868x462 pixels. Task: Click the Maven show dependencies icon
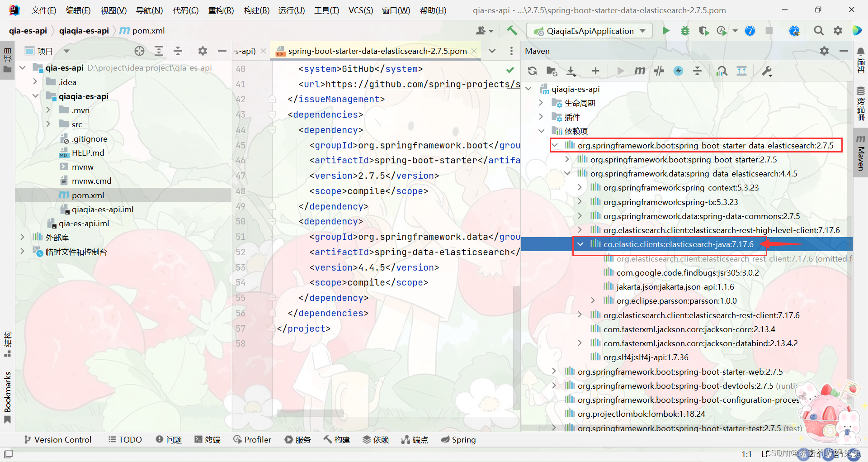point(722,71)
